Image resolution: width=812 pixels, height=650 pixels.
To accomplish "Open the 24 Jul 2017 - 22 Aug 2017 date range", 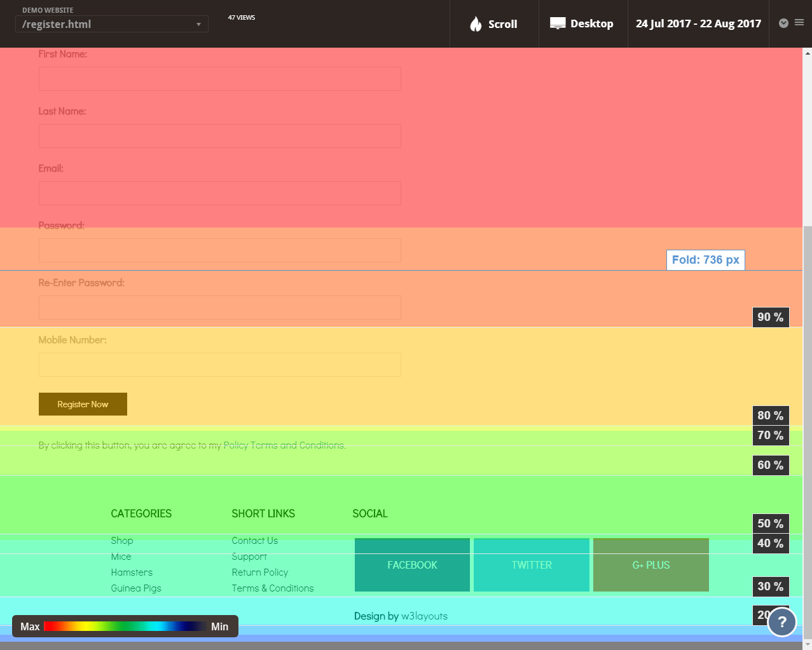I will coord(698,24).
